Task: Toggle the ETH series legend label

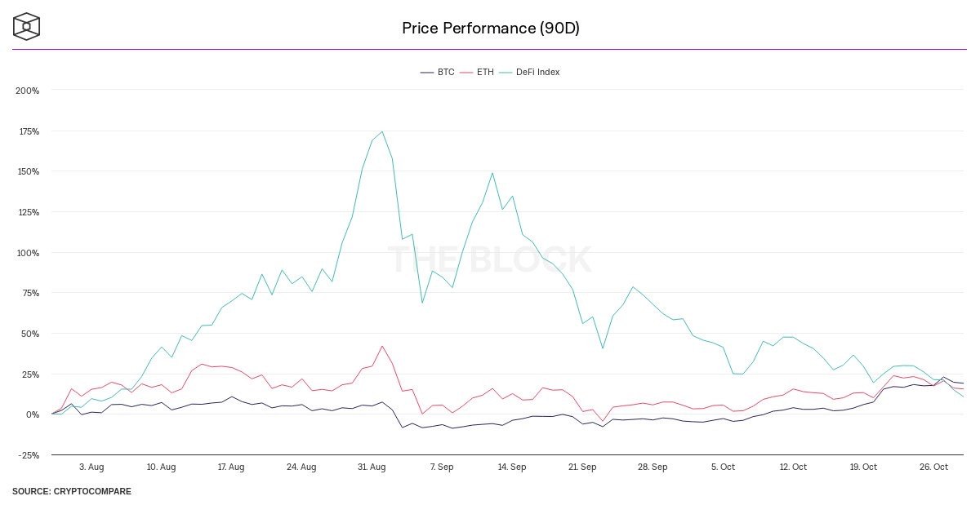Action: (485, 72)
